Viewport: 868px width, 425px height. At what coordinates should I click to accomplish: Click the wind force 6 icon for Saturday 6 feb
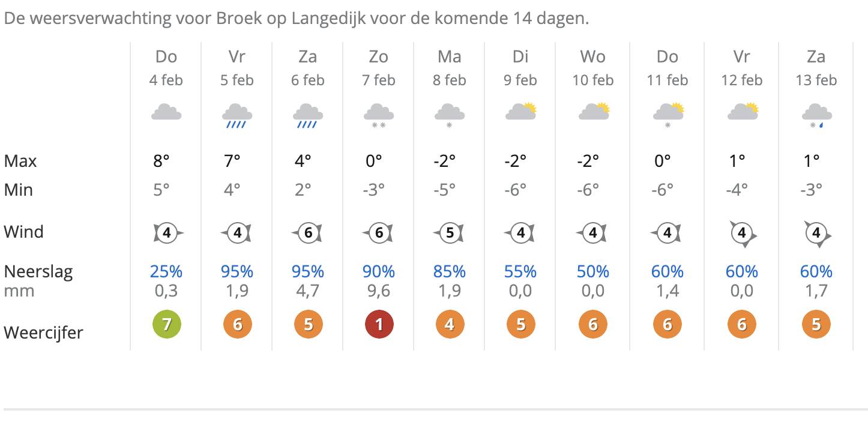pos(308,232)
